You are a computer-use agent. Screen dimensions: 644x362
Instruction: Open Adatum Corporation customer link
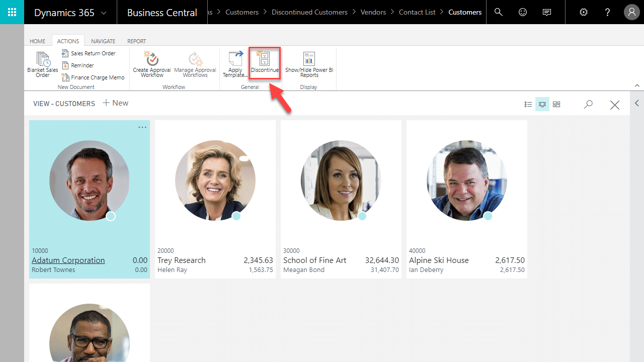pos(68,260)
